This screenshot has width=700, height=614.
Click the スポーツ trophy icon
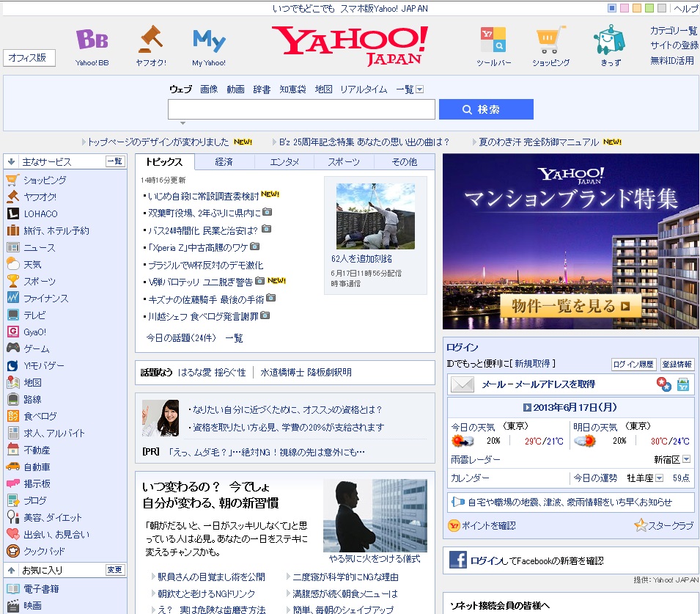[x=13, y=281]
